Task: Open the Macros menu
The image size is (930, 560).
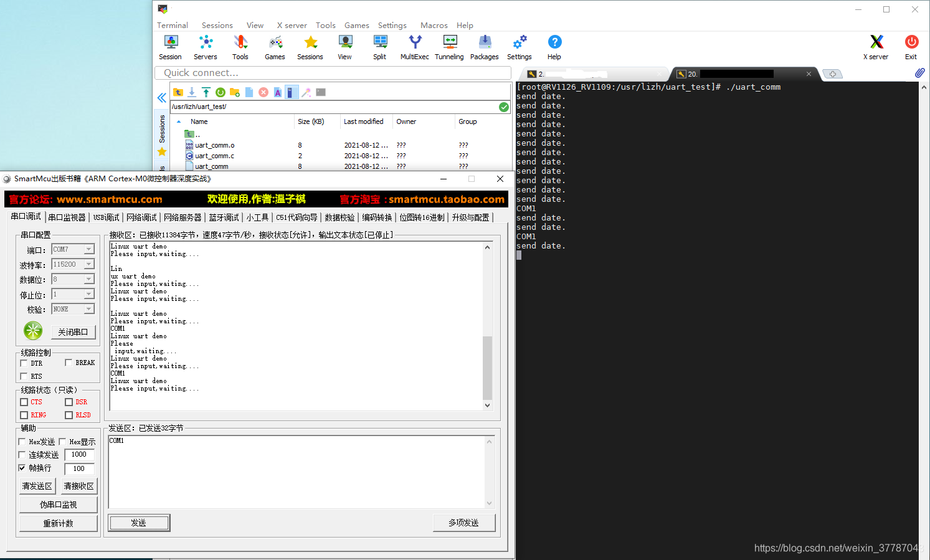Action: (x=434, y=26)
